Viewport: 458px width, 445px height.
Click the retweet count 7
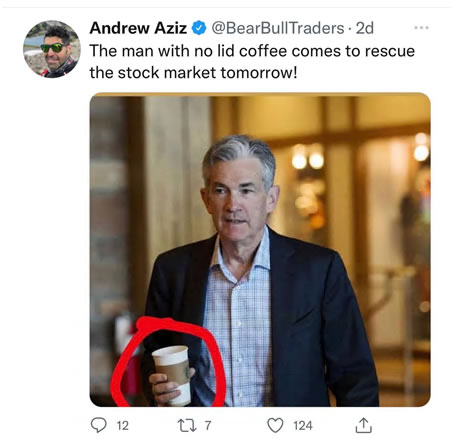[x=208, y=426]
